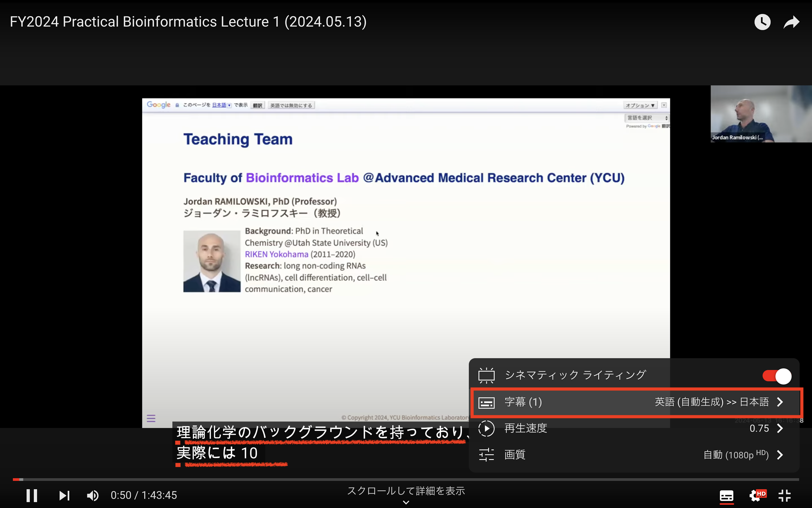Add video to Watch Later
This screenshot has width=812, height=508.
[762, 22]
